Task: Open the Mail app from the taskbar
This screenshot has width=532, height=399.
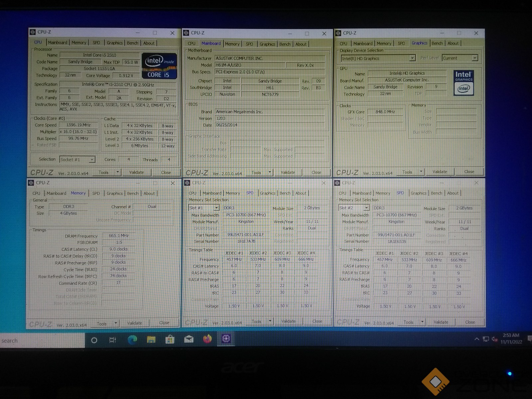Action: (189, 339)
